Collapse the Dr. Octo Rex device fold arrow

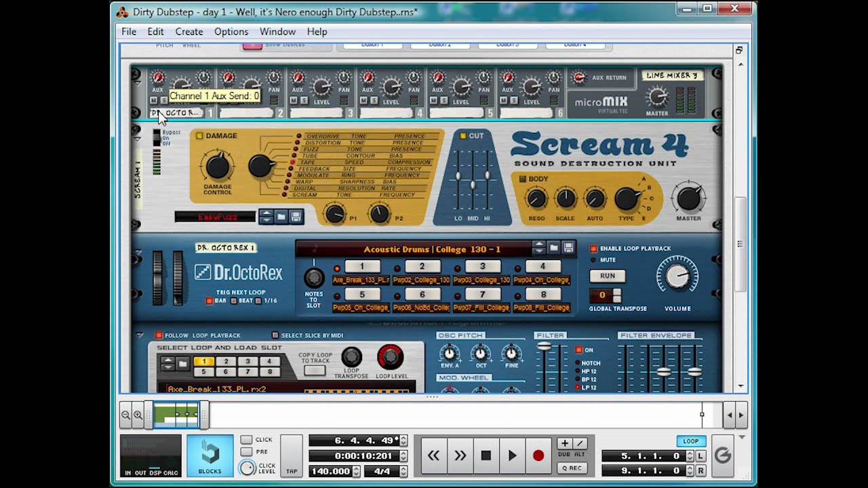coord(139,252)
